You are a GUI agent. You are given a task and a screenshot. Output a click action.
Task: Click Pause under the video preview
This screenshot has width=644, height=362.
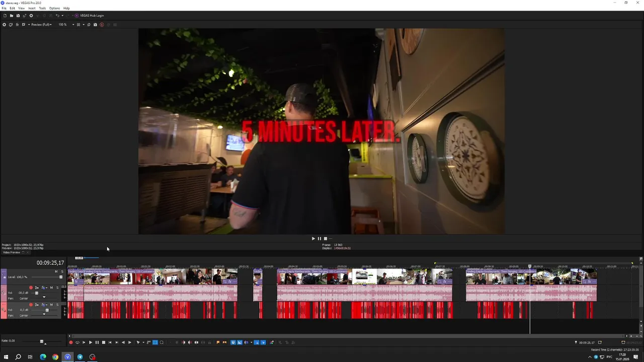[319, 239]
